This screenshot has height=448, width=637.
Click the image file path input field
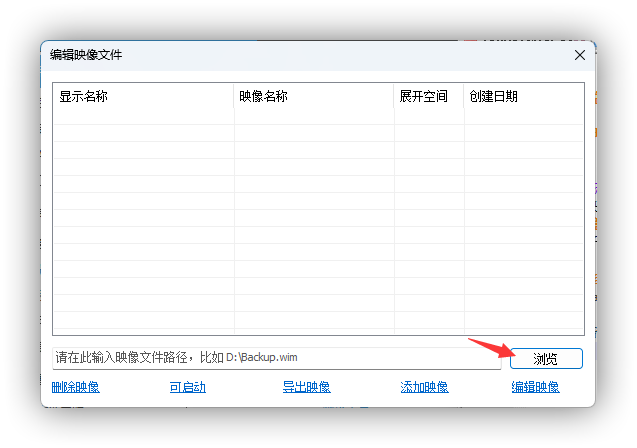click(277, 358)
